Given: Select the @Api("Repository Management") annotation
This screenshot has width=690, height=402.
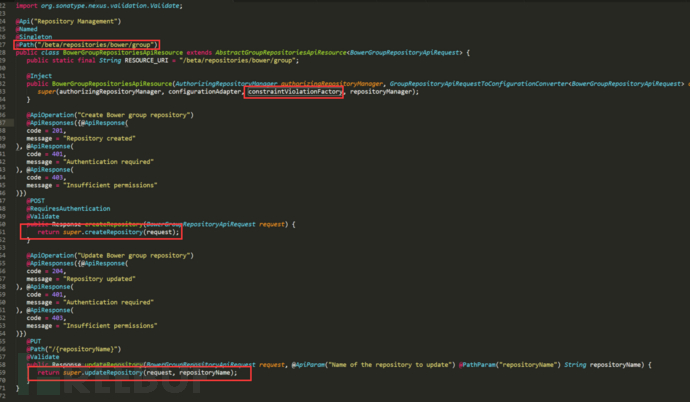Looking at the screenshot, I should [x=68, y=21].
